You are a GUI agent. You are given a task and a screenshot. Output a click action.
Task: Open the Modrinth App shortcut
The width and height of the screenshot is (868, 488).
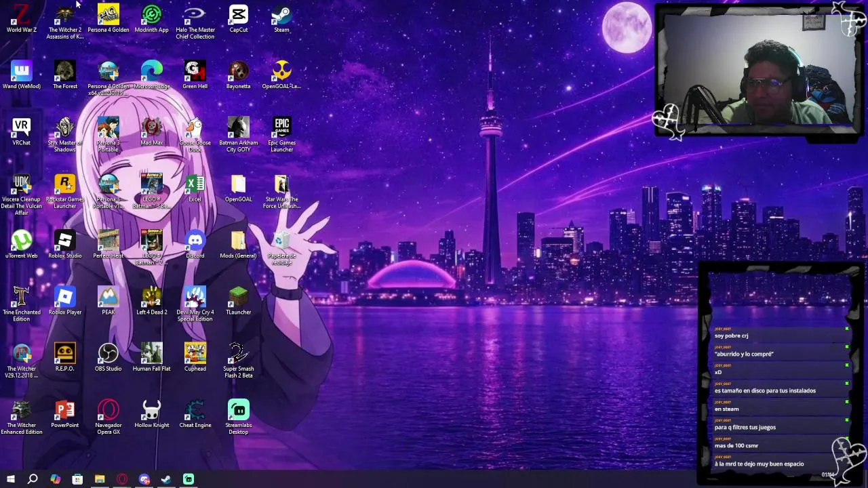point(152,18)
